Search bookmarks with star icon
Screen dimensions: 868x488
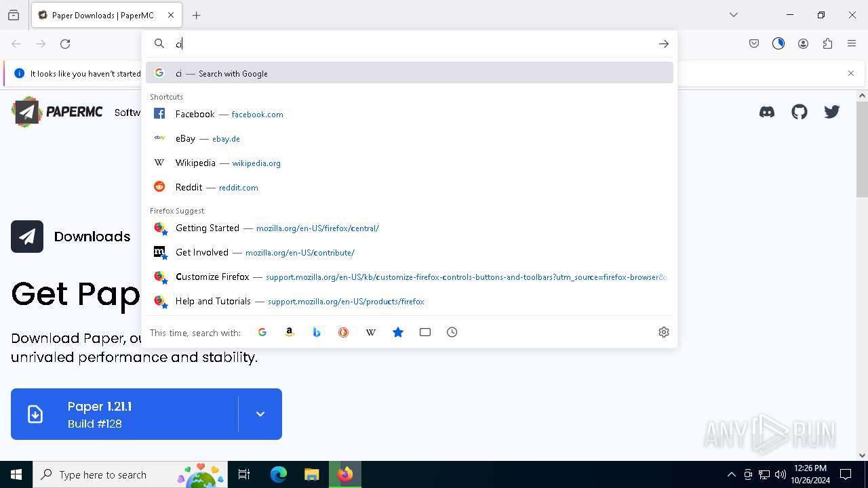coord(398,332)
